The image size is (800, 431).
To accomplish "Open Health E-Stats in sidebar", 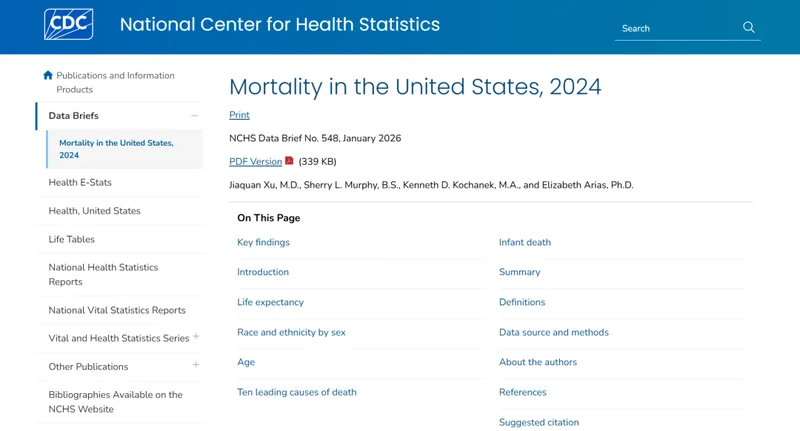I will (x=80, y=183).
